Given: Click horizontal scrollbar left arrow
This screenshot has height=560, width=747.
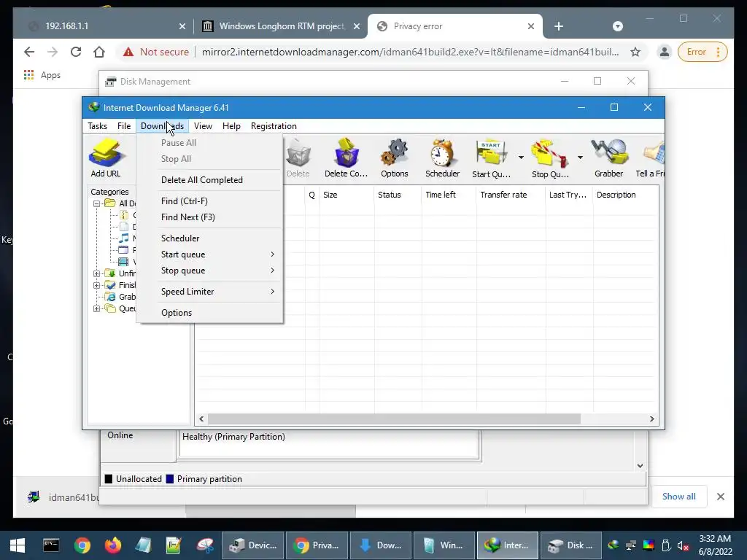Looking at the screenshot, I should coord(201,419).
